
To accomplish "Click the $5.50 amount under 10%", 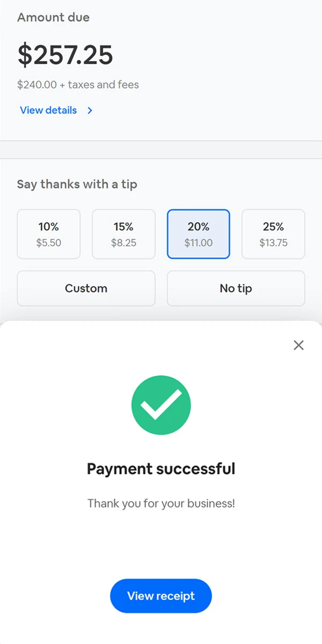I will point(49,243).
